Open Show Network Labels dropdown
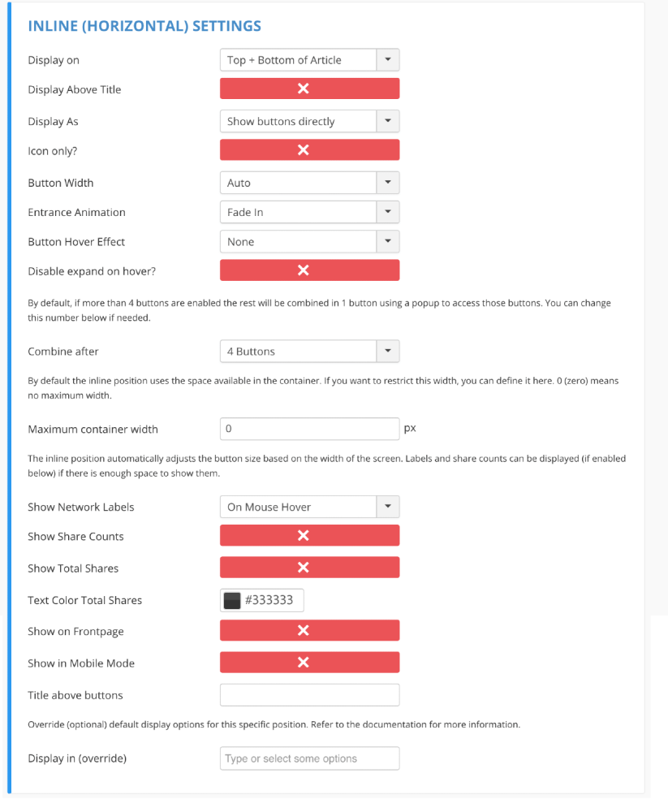Image resolution: width=668 pixels, height=812 pixels. tap(309, 507)
